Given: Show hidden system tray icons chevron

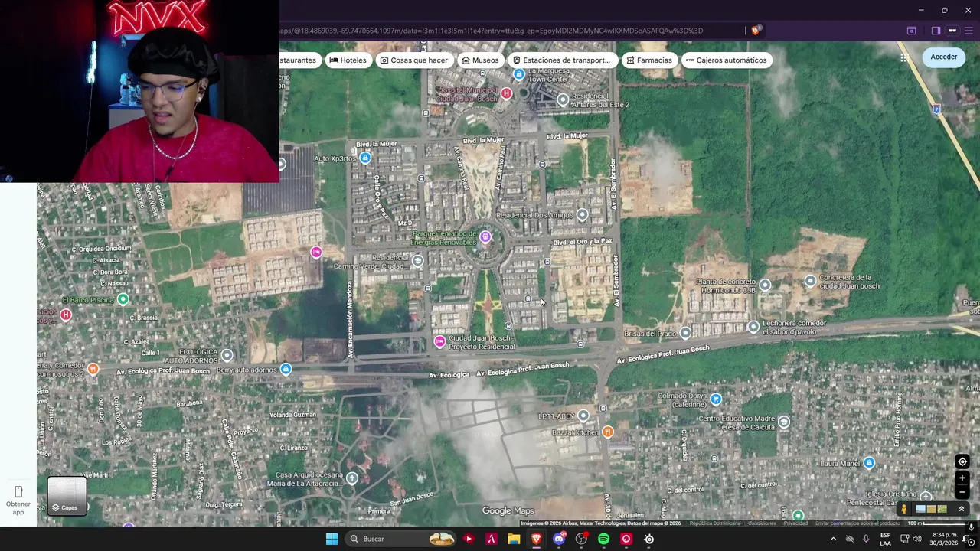Looking at the screenshot, I should click(x=833, y=539).
